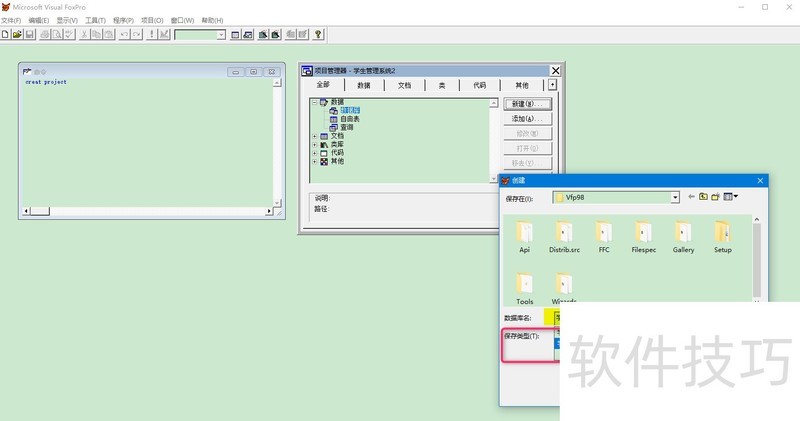Expand the 代码 tree node
The width and height of the screenshot is (800, 421).
point(315,153)
